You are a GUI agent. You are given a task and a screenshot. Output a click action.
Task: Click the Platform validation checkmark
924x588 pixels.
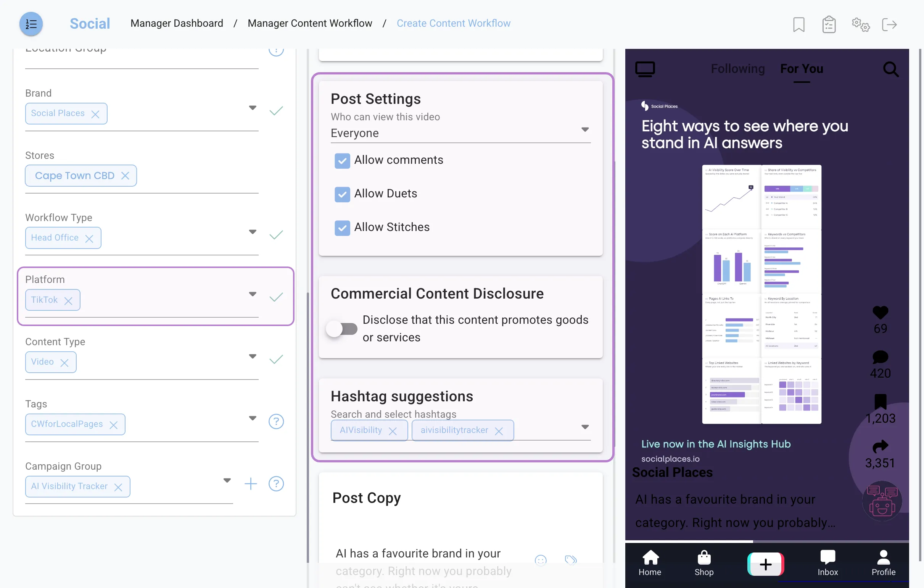(x=276, y=297)
